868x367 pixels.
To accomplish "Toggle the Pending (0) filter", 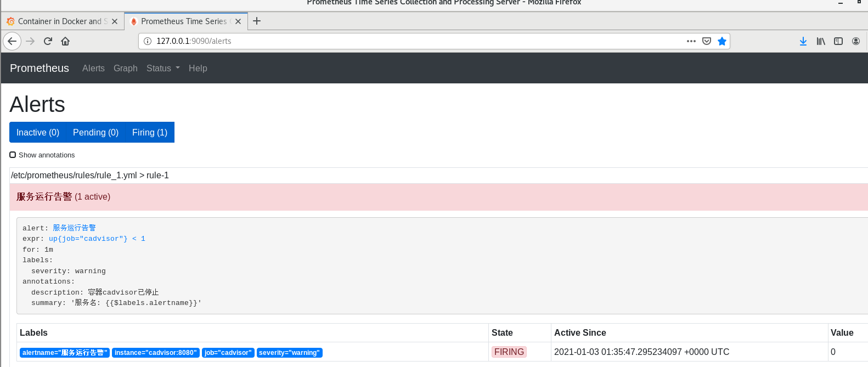I will tap(95, 132).
